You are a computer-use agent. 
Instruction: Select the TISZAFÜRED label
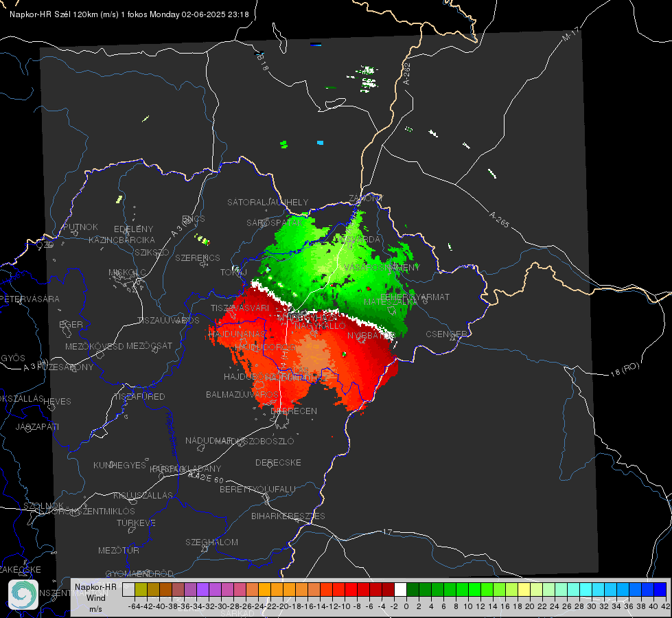[x=139, y=397]
